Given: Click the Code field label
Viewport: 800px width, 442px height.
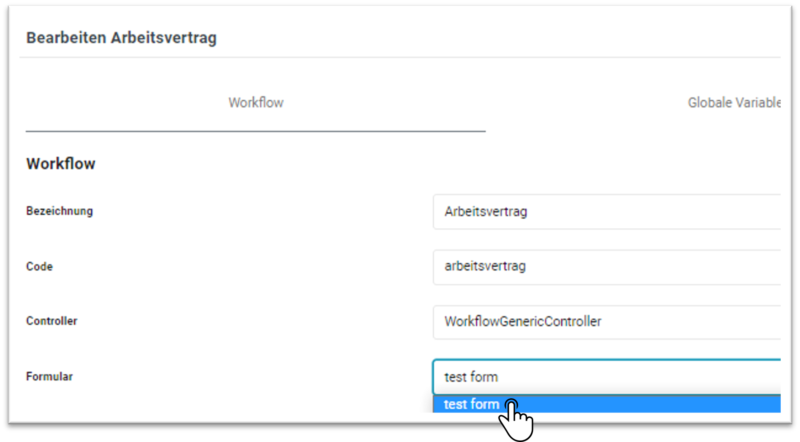Looking at the screenshot, I should tap(39, 266).
